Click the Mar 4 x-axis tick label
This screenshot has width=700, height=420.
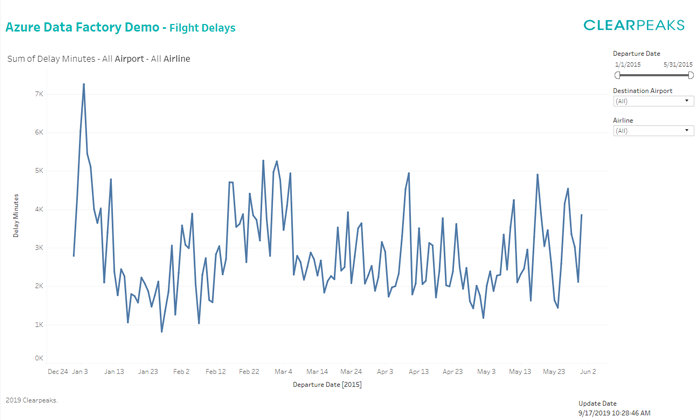[x=283, y=371]
